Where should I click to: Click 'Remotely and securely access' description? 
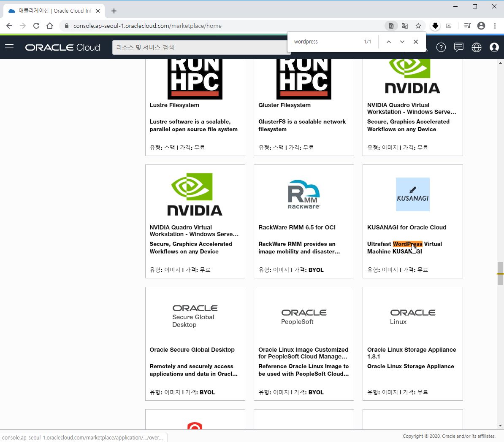point(193,370)
